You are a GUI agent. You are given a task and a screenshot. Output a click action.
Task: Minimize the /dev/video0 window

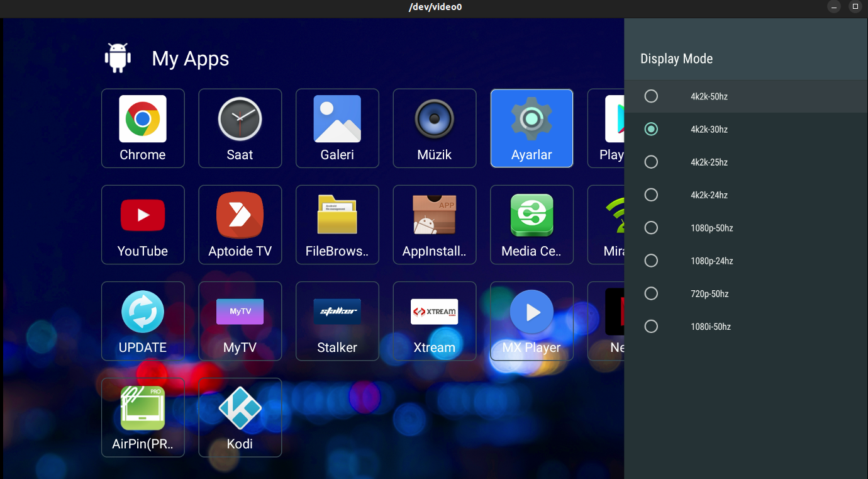click(835, 7)
